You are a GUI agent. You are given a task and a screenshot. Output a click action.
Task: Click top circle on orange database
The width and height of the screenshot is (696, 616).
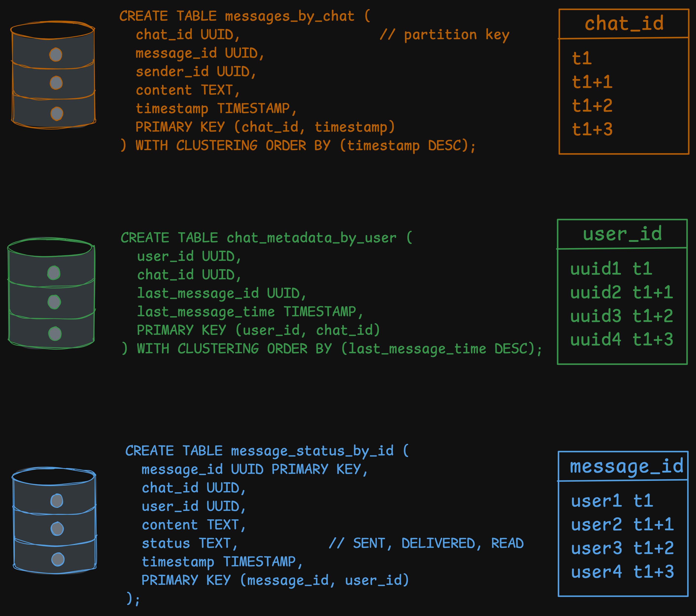(55, 54)
